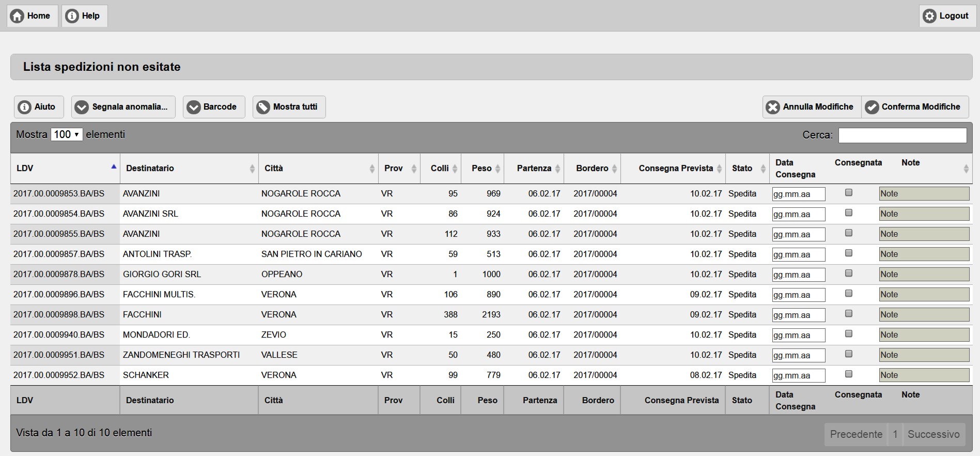
Task: Focus the Cerca search field
Action: [x=903, y=135]
